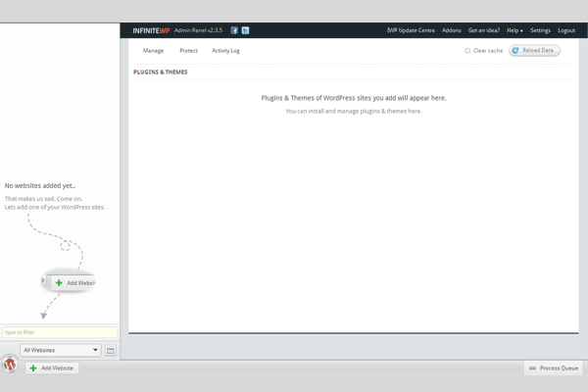Viewport: 588px width, 392px height.
Task: Open the InfiniteWP Twitter page icon
Action: tap(245, 30)
